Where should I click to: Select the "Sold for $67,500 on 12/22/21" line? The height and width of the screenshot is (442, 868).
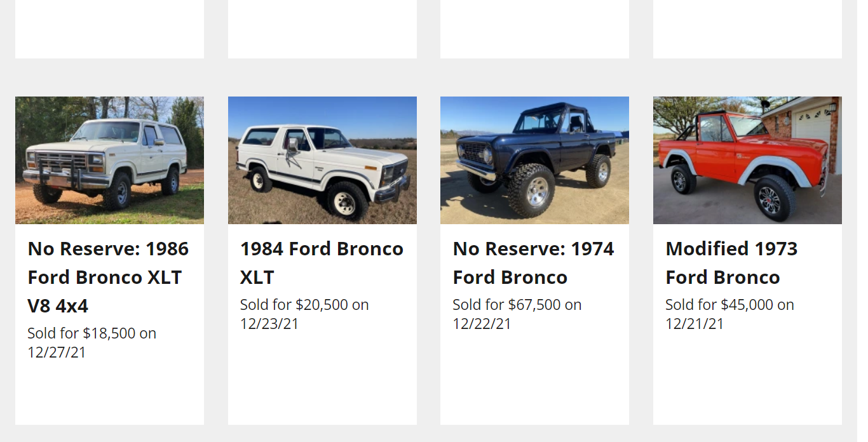click(517, 314)
